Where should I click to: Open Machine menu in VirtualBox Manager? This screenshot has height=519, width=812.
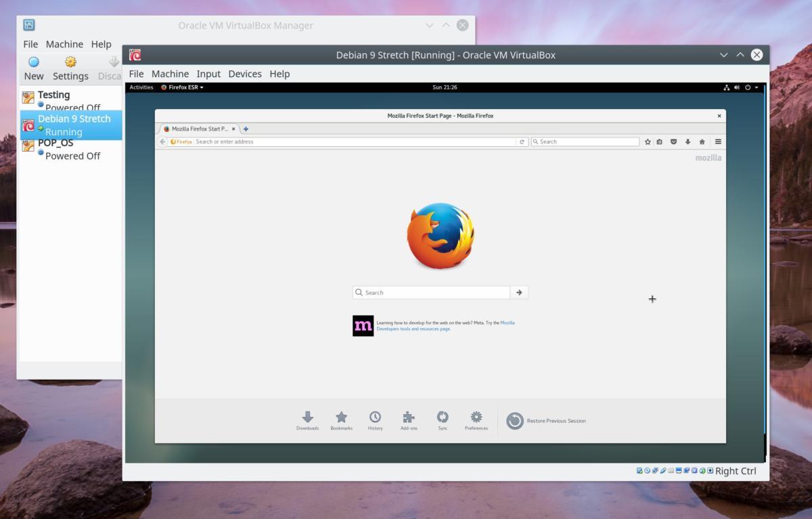[64, 44]
